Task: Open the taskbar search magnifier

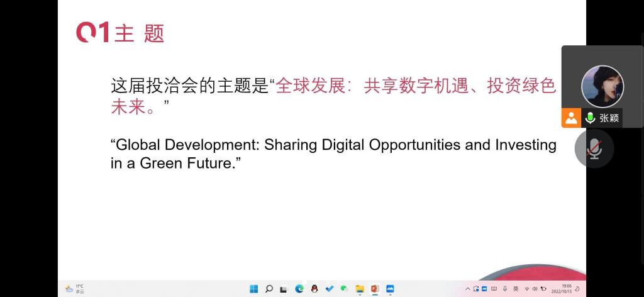Action: (x=269, y=289)
